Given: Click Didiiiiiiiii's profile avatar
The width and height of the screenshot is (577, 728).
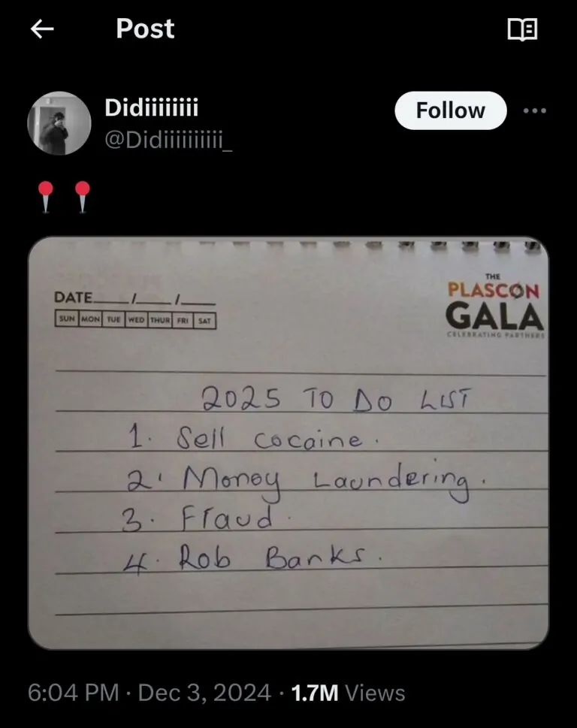Looking at the screenshot, I should [x=59, y=123].
